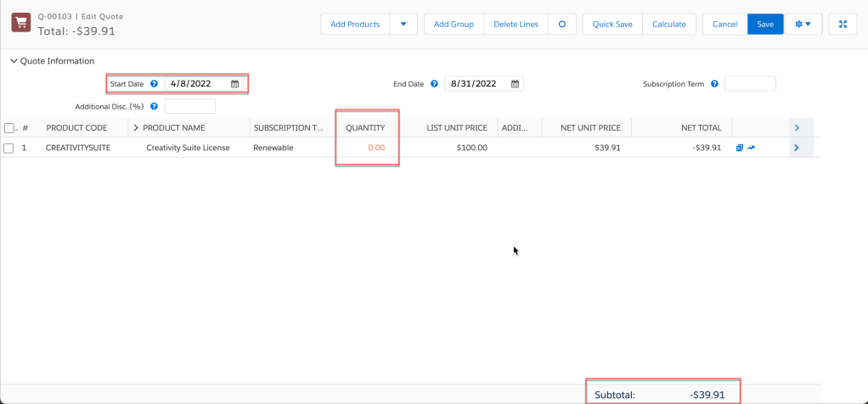Tick the select-all checkbox in table header
The image size is (868, 404).
9,128
